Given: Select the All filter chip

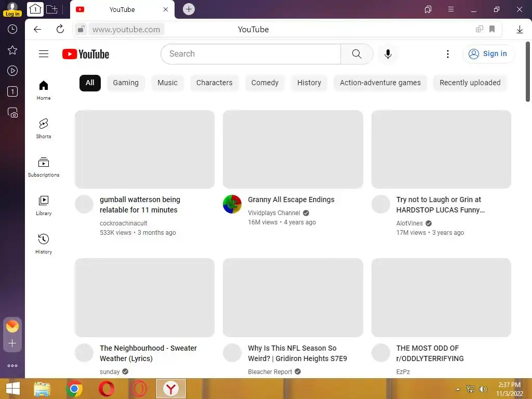Looking at the screenshot, I should [90, 83].
